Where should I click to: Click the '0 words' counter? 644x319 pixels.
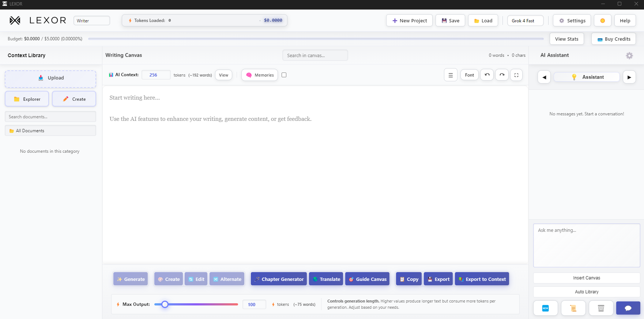[496, 55]
